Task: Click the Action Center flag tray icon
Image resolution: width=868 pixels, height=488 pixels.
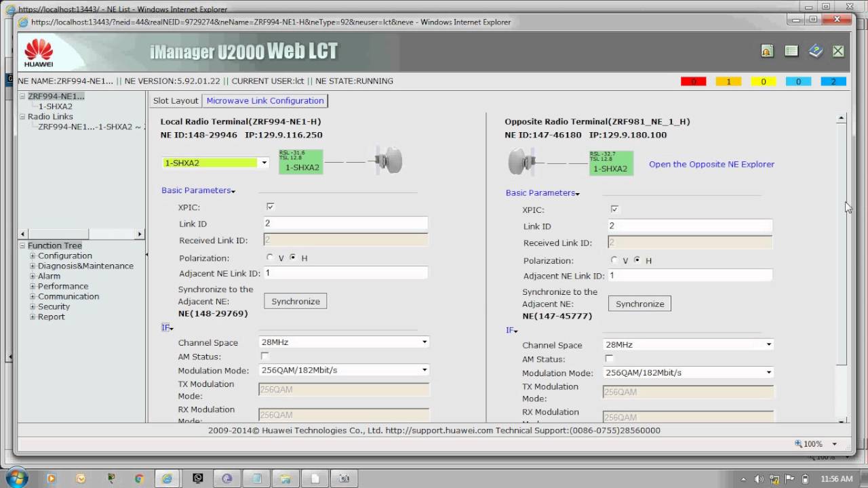Action: (x=790, y=479)
